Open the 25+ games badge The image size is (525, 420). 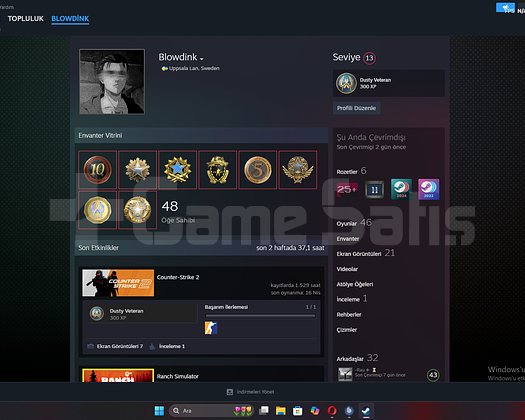tap(347, 189)
